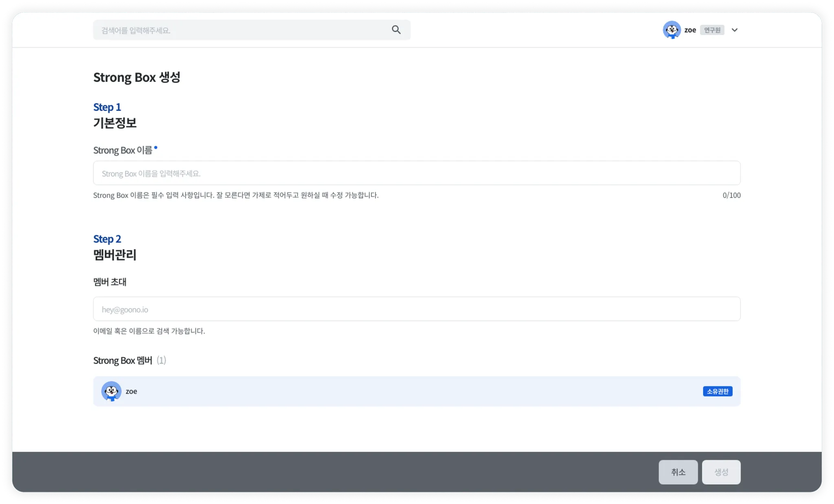Click the Strong Box 생성 page title
This screenshot has width=834, height=504.
click(137, 77)
